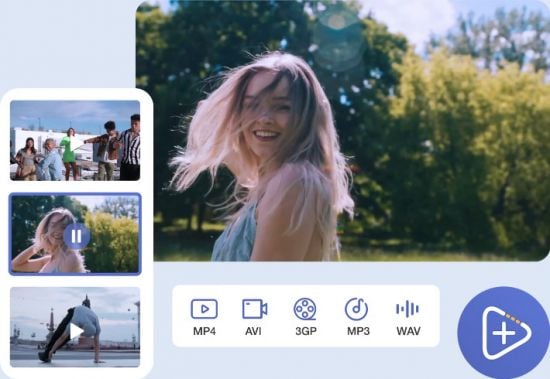Choose the WAV waveform icon
The width and height of the screenshot is (550, 379).
tap(408, 309)
